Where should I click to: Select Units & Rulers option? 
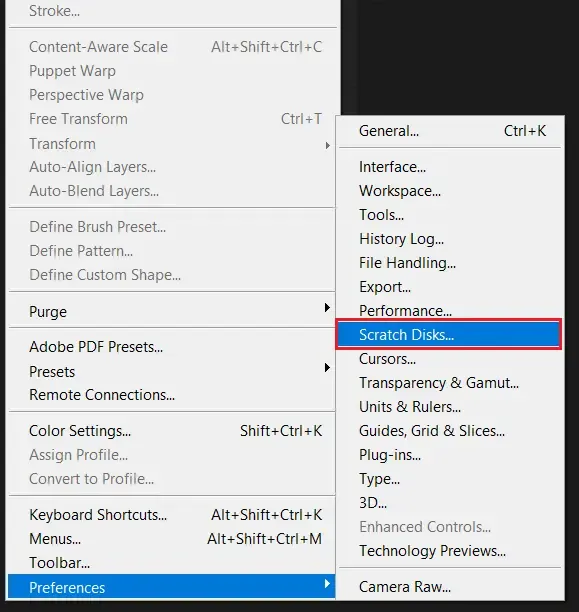tap(450, 407)
